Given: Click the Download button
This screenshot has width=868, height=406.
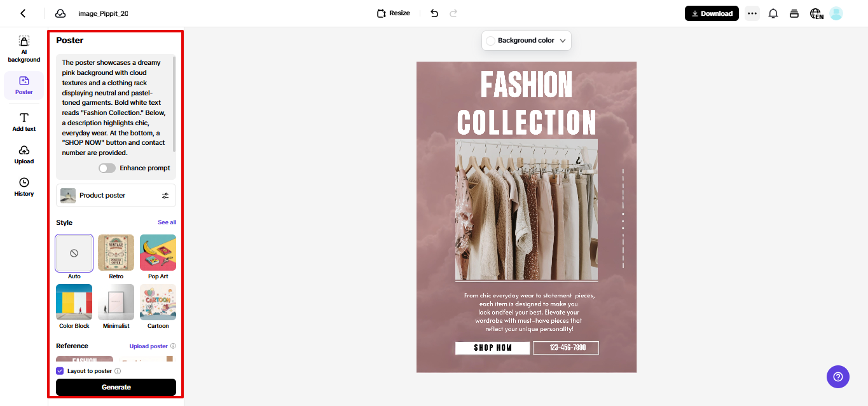Looking at the screenshot, I should coord(712,13).
